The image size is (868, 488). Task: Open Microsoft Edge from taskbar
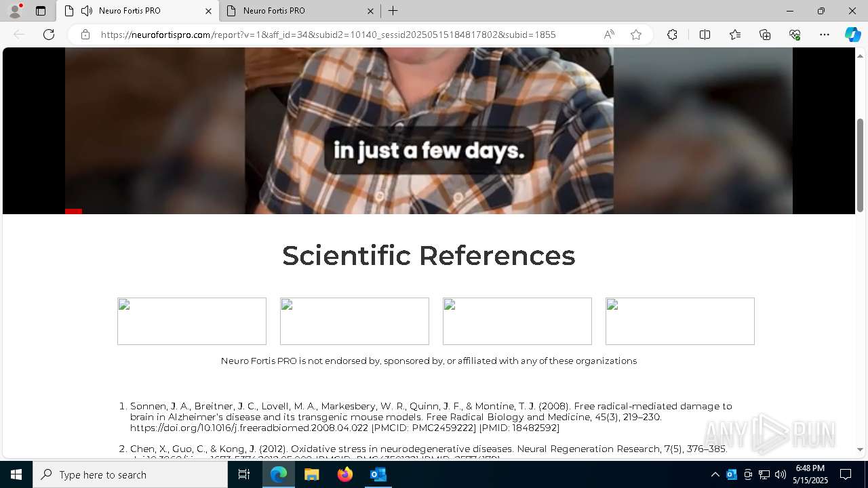coord(279,474)
